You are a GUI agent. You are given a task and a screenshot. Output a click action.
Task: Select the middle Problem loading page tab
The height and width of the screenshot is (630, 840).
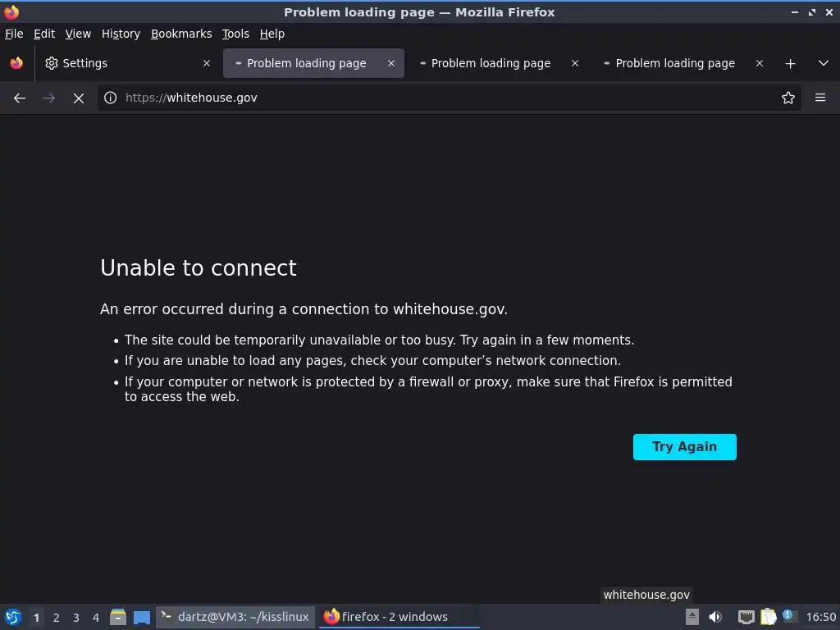tap(498, 63)
